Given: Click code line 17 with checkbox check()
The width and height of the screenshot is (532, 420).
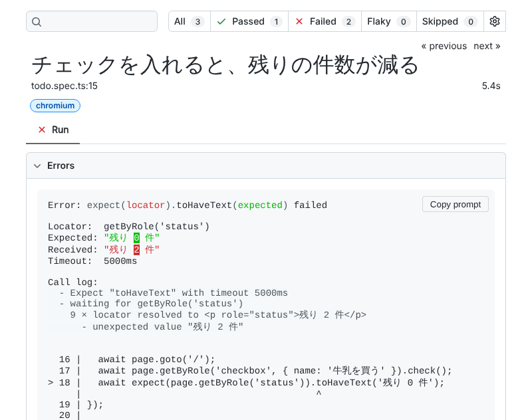Looking at the screenshot, I should pos(255,371).
